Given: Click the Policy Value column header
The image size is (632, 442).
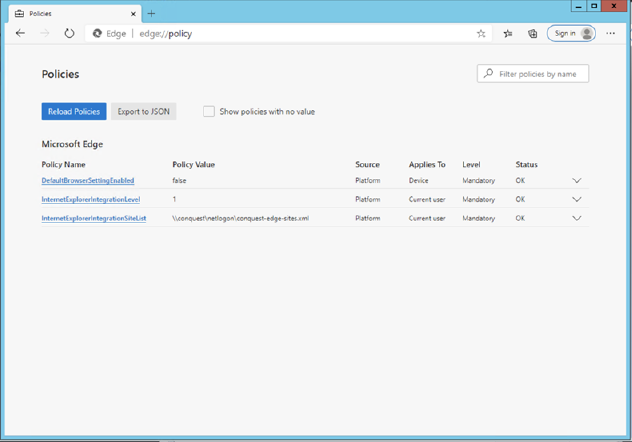Looking at the screenshot, I should [193, 164].
